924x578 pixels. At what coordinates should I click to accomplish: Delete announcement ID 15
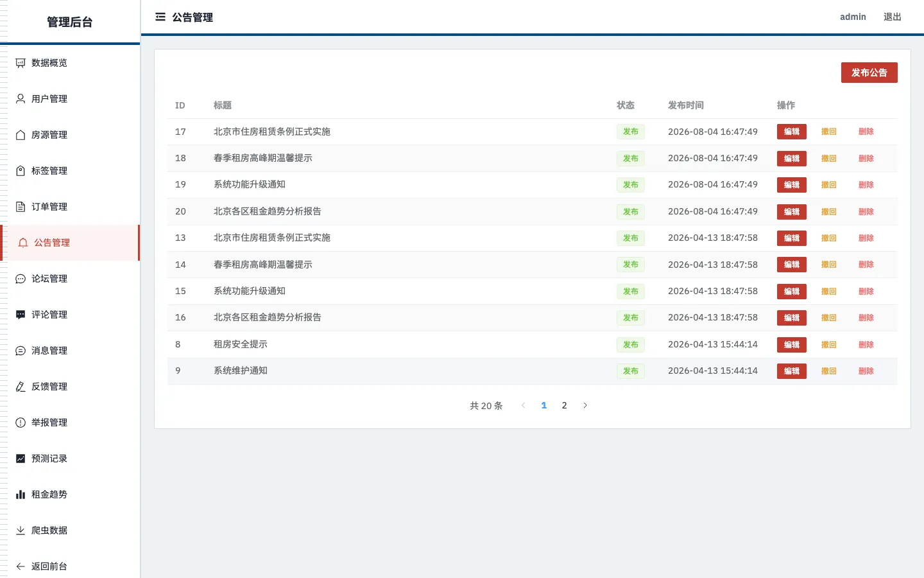point(866,292)
